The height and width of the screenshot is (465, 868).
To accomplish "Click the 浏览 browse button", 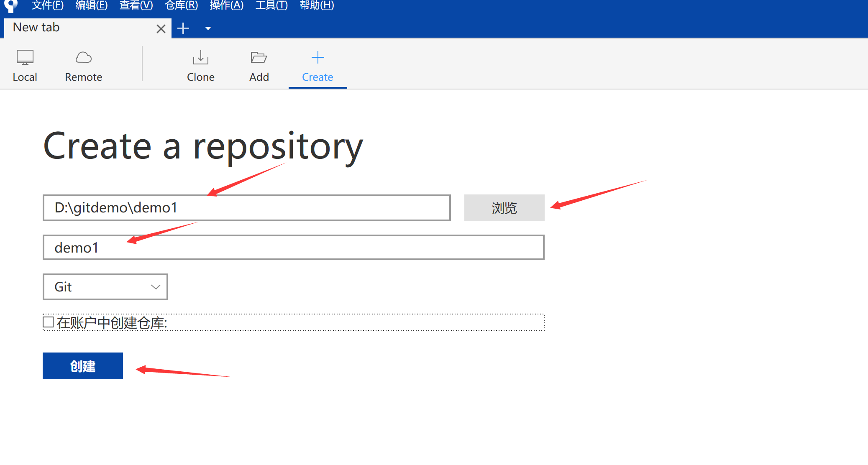I will [x=504, y=208].
